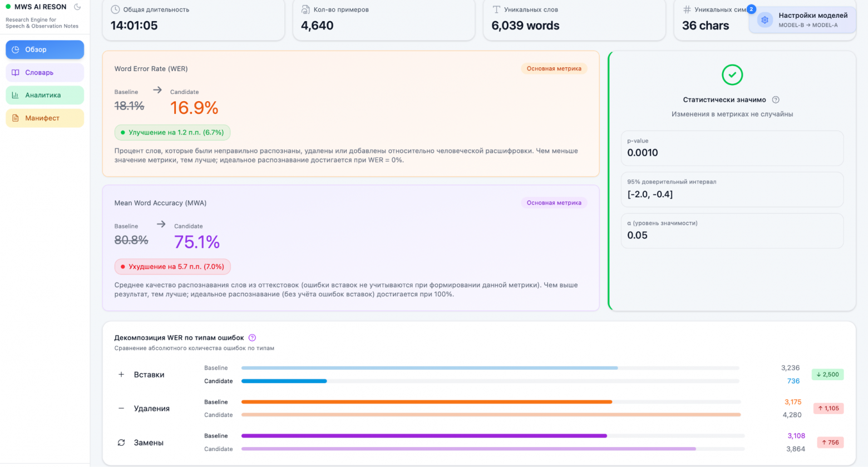Click the Вставки Baseline bar
Image resolution: width=868 pixels, height=467 pixels.
(x=430, y=368)
